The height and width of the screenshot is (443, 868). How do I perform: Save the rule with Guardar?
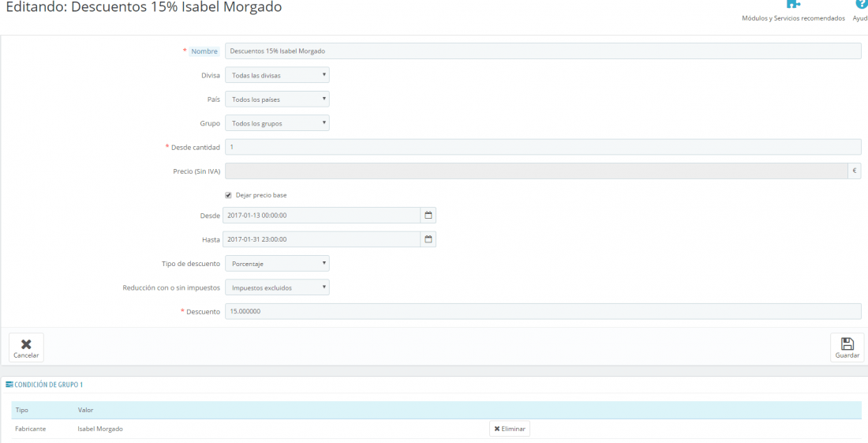(847, 347)
